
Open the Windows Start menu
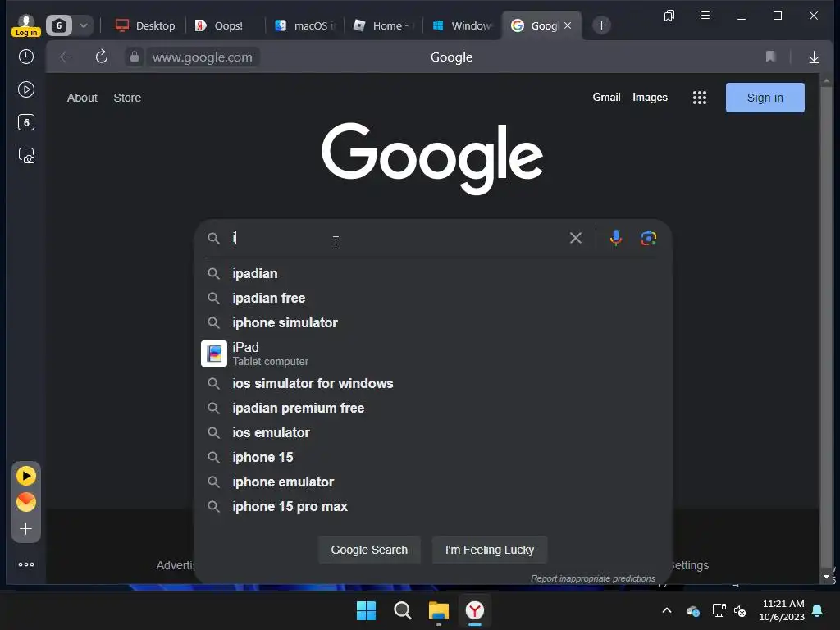click(367, 610)
